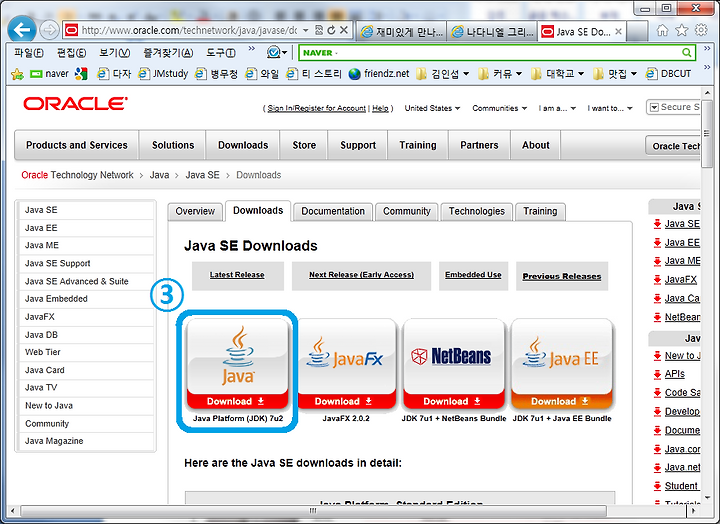Click the red download arrow beside JavaFX link
The width and height of the screenshot is (720, 524).
click(x=657, y=280)
